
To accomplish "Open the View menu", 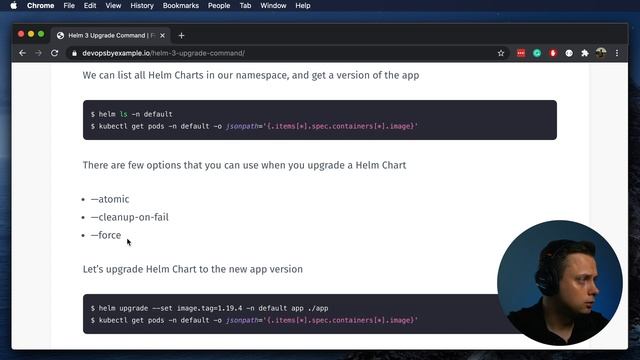I will tap(113, 6).
